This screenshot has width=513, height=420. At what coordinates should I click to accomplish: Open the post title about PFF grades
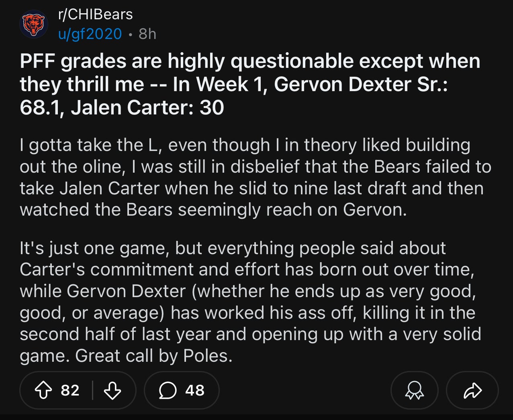(x=249, y=84)
